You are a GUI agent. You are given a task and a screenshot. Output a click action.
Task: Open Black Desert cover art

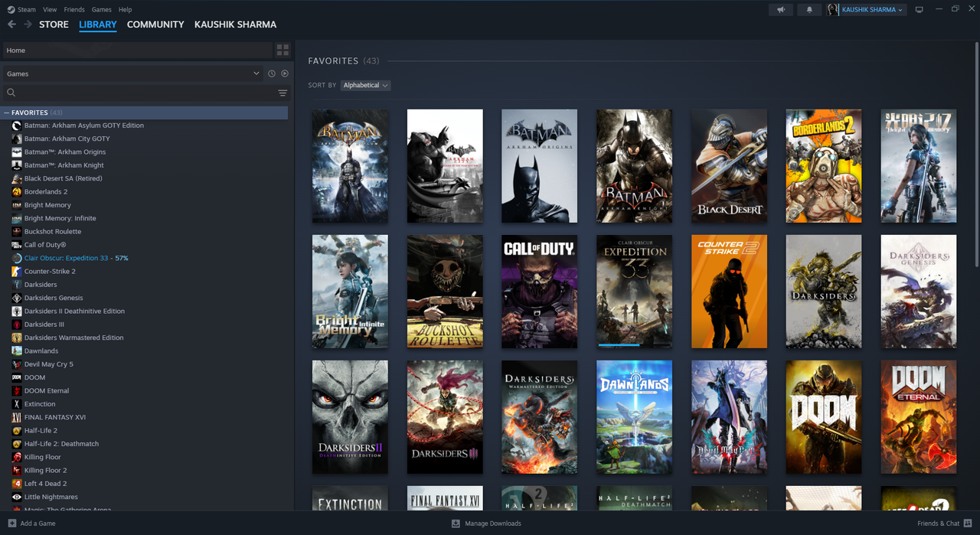pos(729,166)
